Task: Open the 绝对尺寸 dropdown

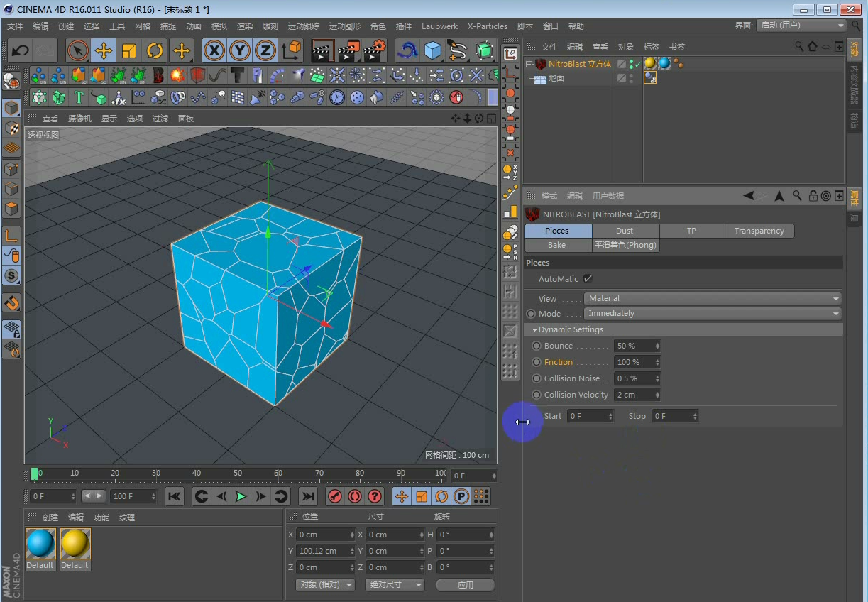Action: point(395,585)
